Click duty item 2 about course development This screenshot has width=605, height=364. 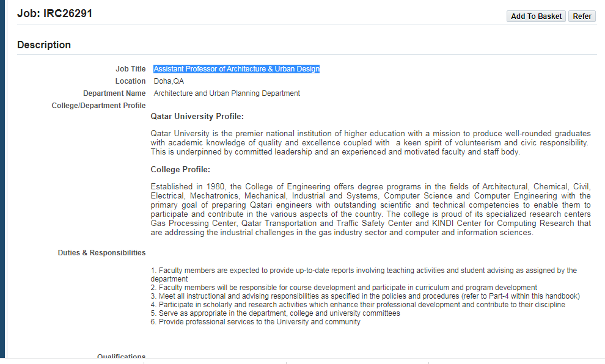click(x=343, y=288)
